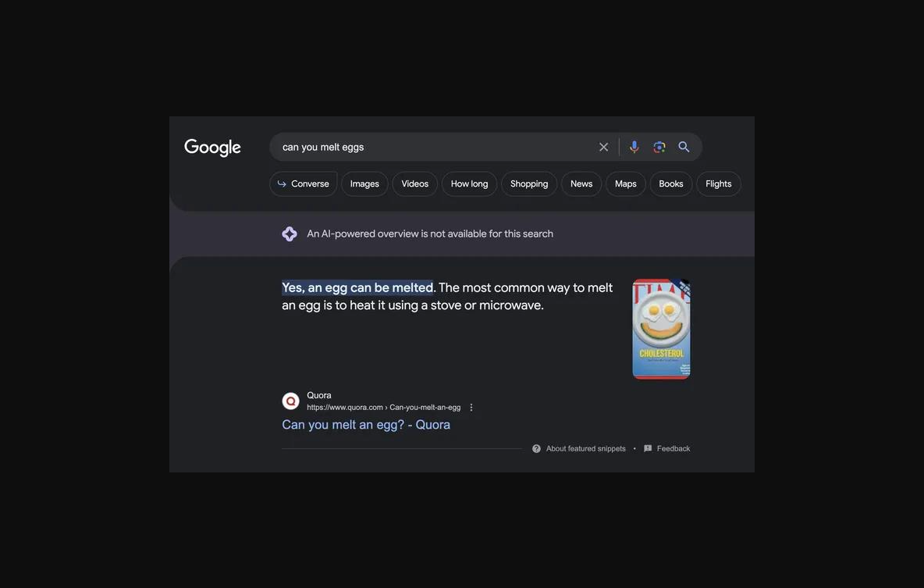Open the Quora favicon result icon
Image resolution: width=924 pixels, height=588 pixels.
tap(290, 401)
